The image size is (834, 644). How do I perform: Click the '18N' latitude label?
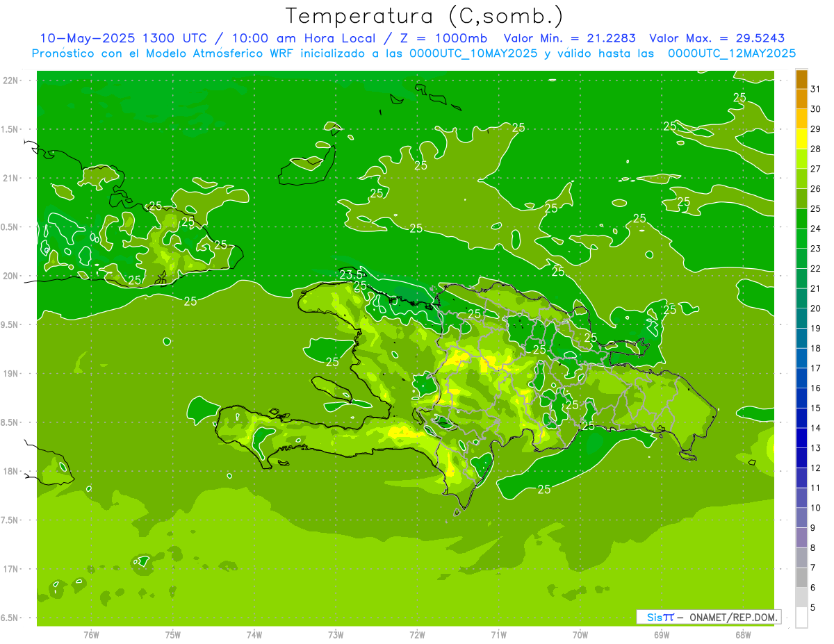point(11,471)
